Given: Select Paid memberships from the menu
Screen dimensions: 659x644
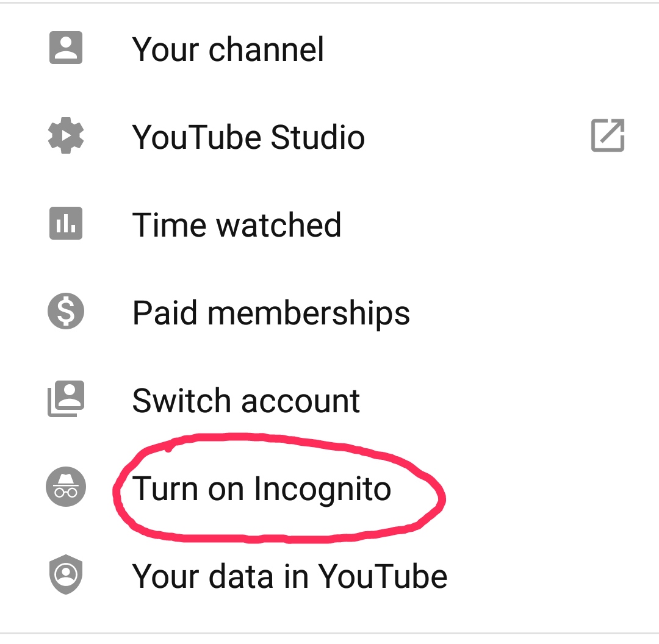Looking at the screenshot, I should [272, 312].
